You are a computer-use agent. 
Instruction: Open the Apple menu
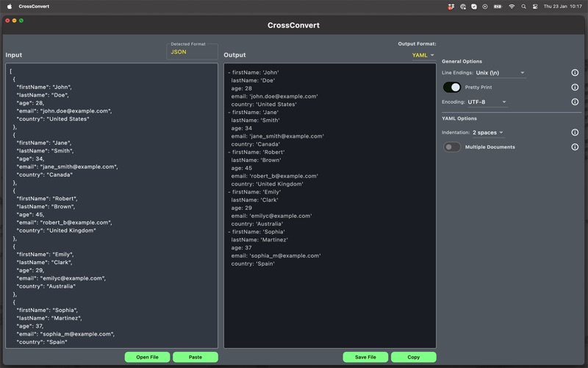click(x=10, y=7)
